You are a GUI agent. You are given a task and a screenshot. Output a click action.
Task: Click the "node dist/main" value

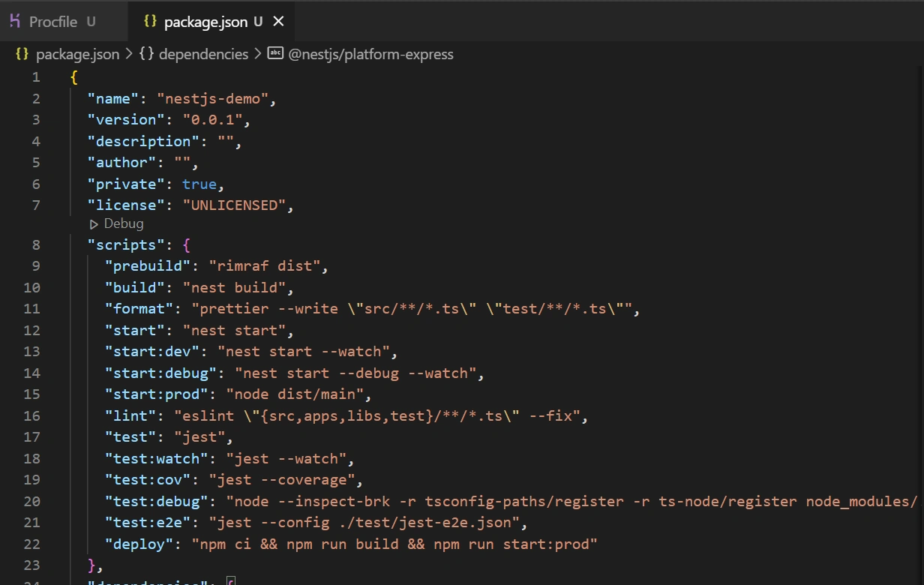[295, 394]
